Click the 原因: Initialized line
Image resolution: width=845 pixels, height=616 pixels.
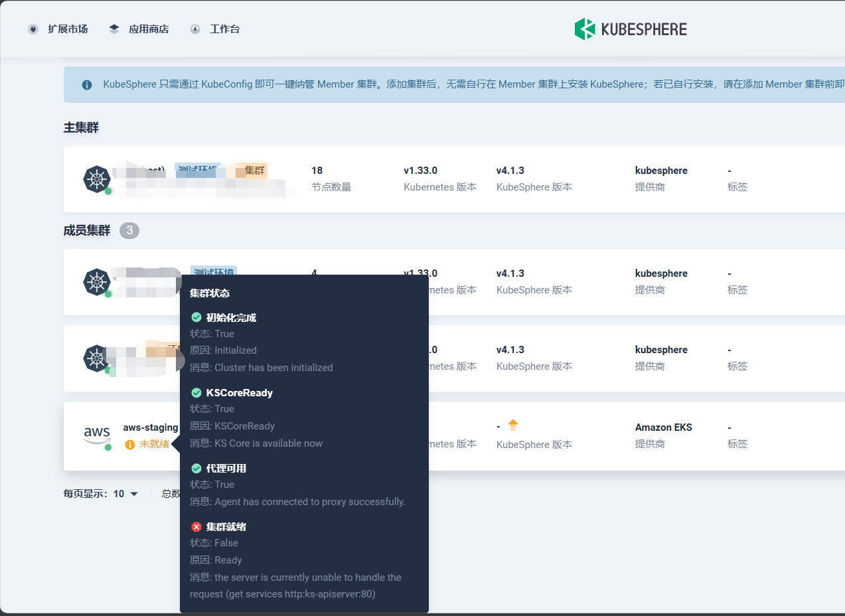click(x=223, y=350)
